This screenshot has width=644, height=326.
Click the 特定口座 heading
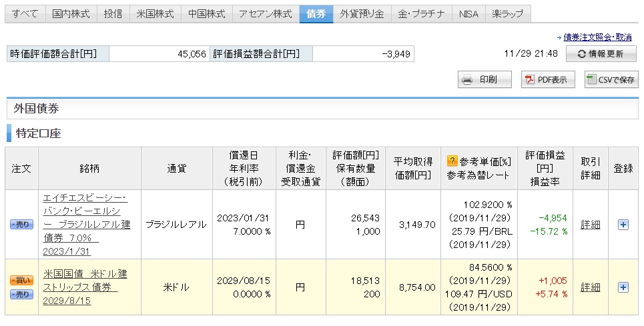38,134
